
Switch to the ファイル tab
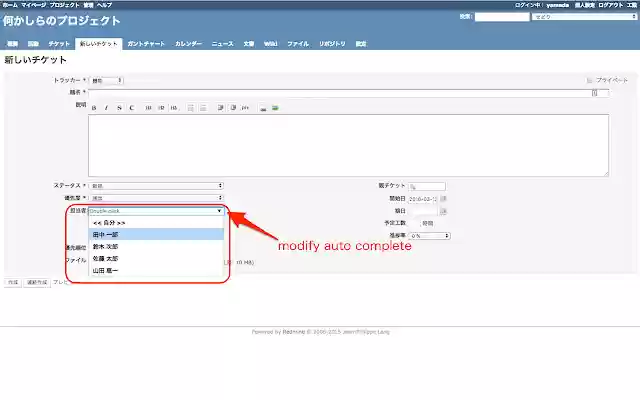(298, 44)
